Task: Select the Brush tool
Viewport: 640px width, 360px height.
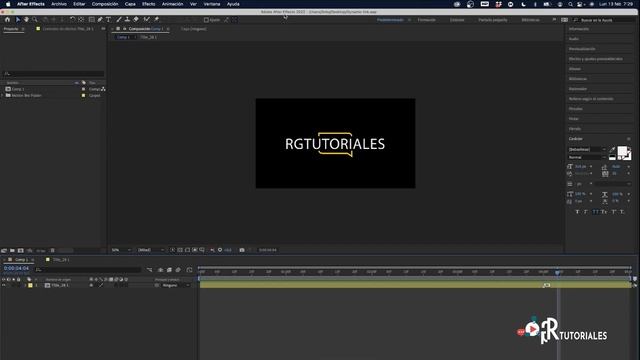Action: (119, 19)
